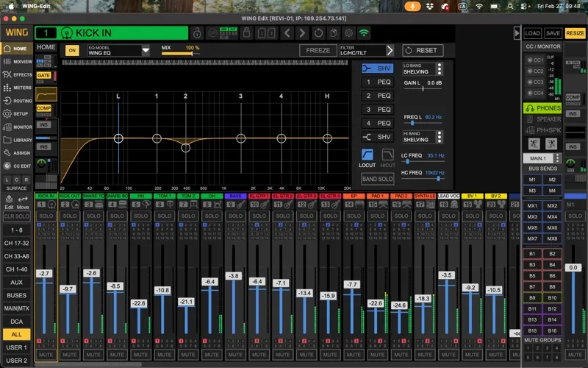Click the kick drum icon beside KICK IN title
The height and width of the screenshot is (368, 588).
click(67, 33)
